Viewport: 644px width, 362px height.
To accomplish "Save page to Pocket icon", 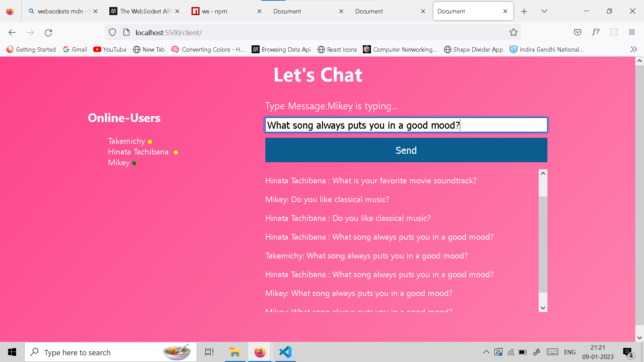I will (x=577, y=32).
